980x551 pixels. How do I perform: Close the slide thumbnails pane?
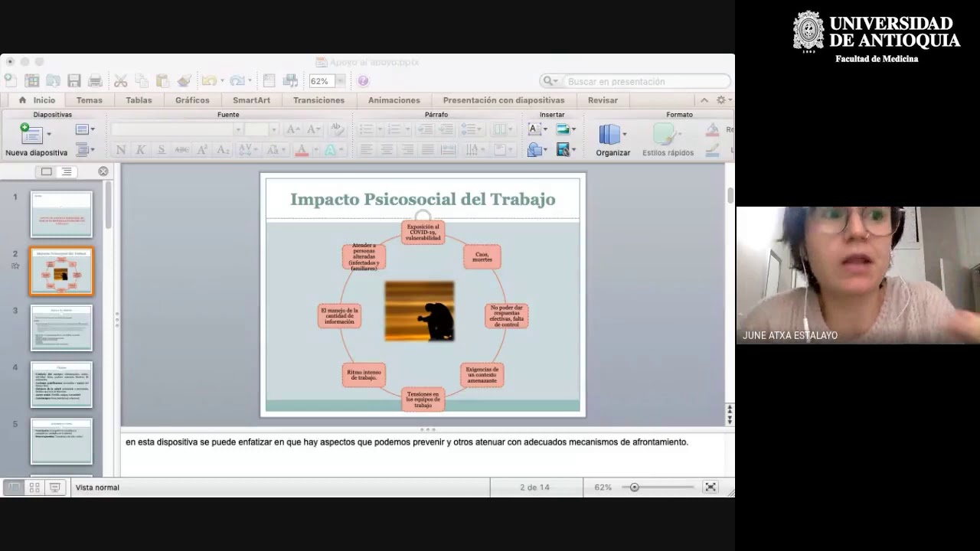[103, 171]
